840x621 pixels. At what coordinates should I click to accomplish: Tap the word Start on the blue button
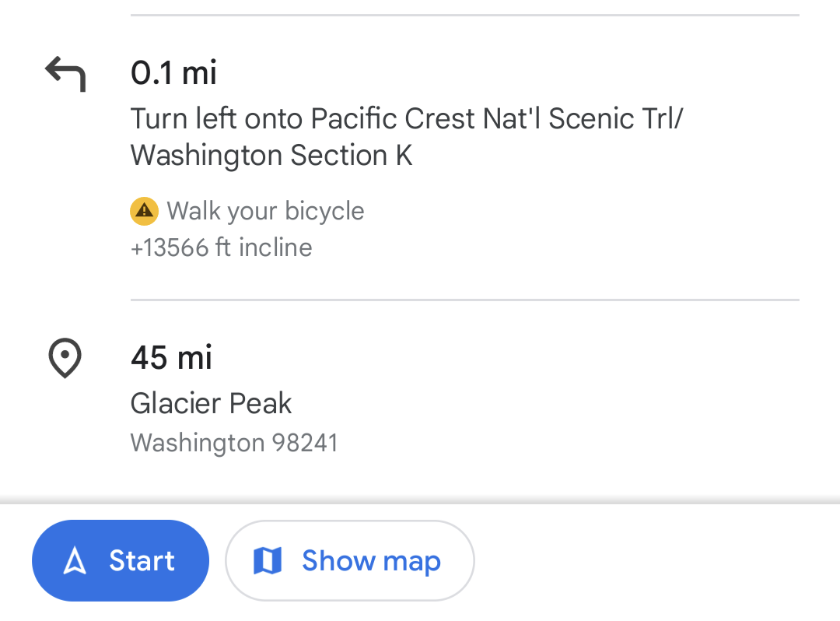[x=142, y=560]
